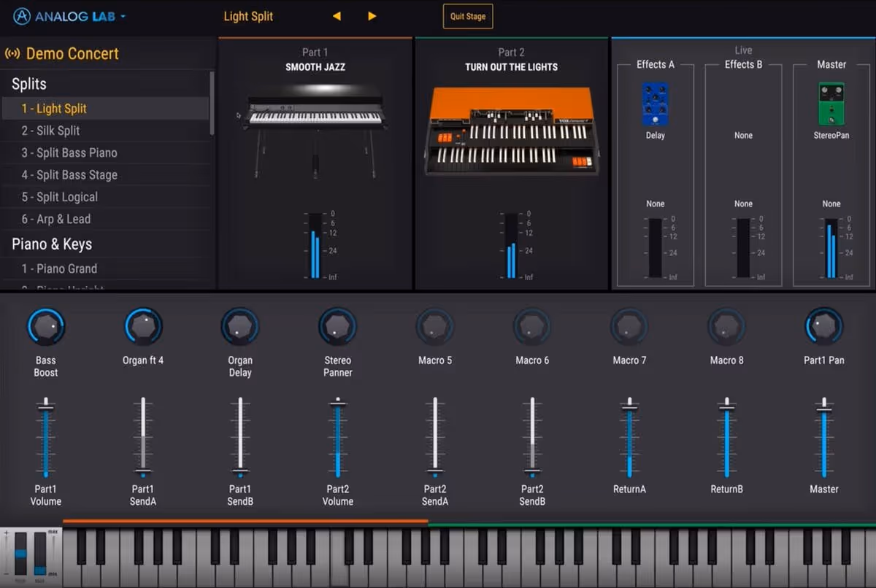Click the Part1 SendA fader
The height and width of the screenshot is (588, 876).
(x=143, y=438)
